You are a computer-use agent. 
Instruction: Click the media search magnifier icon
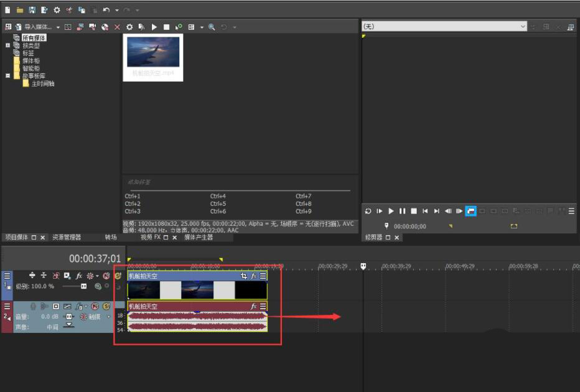(212, 27)
